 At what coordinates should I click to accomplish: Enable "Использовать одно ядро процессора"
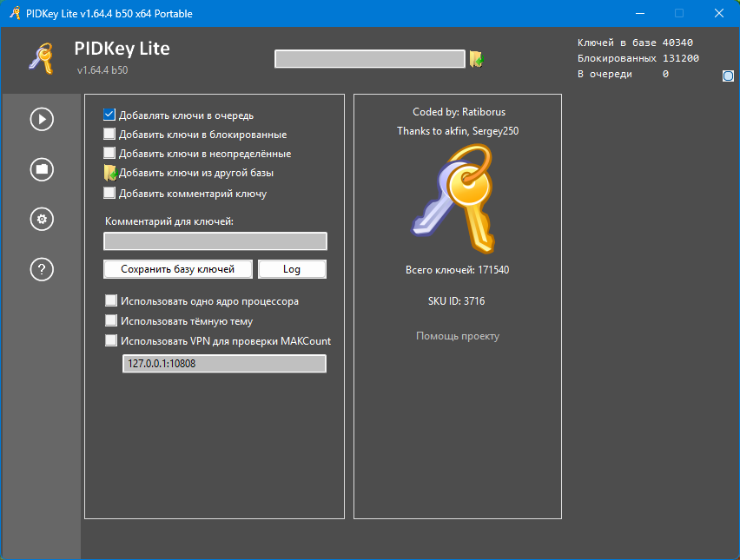pos(111,301)
